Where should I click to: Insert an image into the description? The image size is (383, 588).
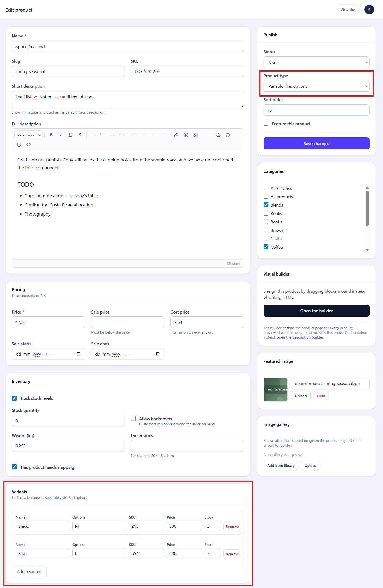[195, 135]
